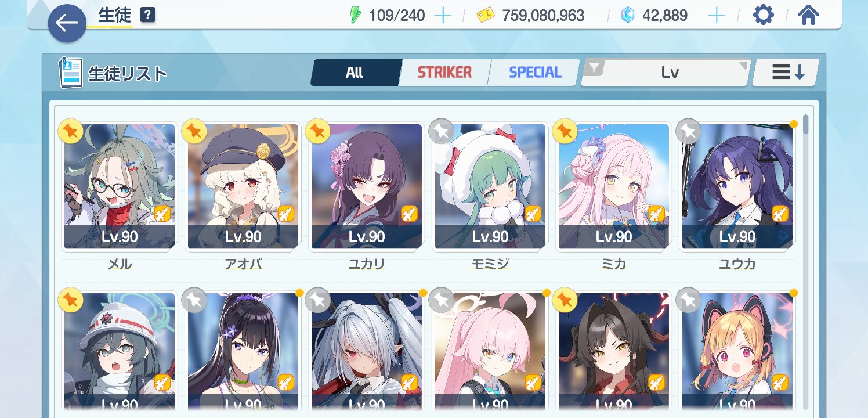Image resolution: width=868 pixels, height=418 pixels.
Task: Open the settings gear icon
Action: (x=763, y=15)
